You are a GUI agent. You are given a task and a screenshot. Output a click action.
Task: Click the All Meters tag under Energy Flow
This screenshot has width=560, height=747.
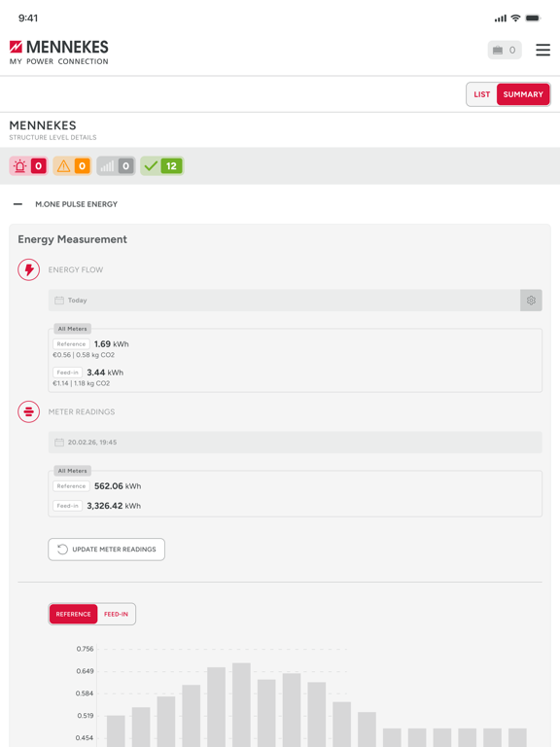(x=72, y=329)
